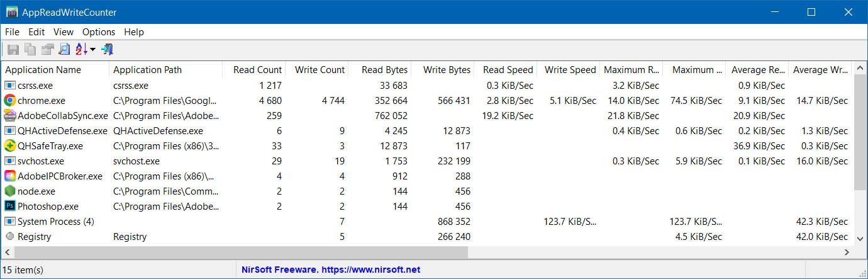Click the A-Z sort toolbar icon
The image size is (868, 279).
pyautogui.click(x=81, y=49)
